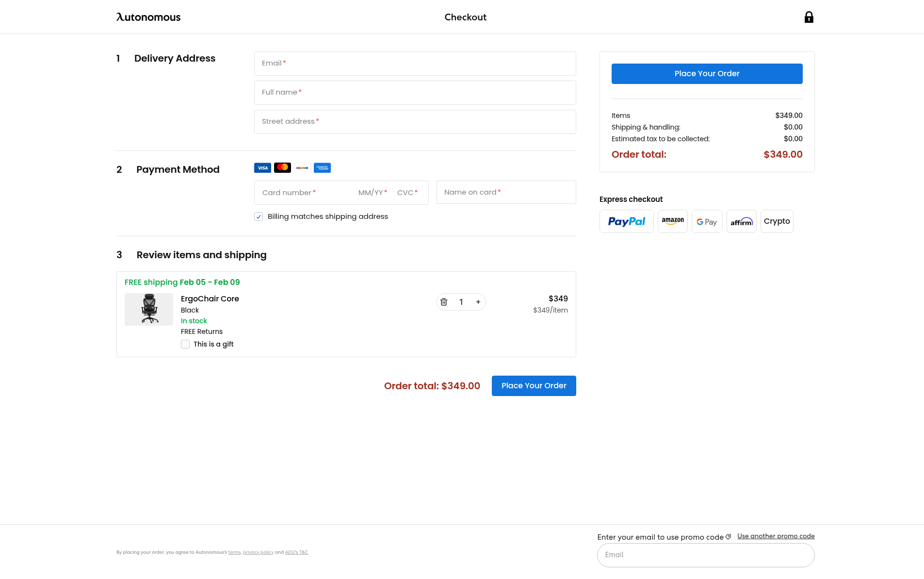Remove the item using the trash icon
This screenshot has width=924, height=579.
444,302
